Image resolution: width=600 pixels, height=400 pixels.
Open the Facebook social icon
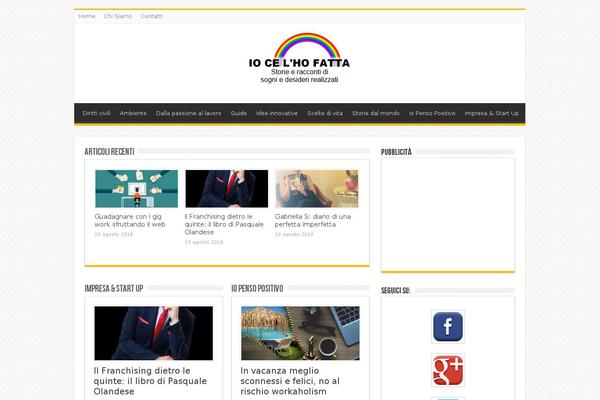(x=448, y=327)
